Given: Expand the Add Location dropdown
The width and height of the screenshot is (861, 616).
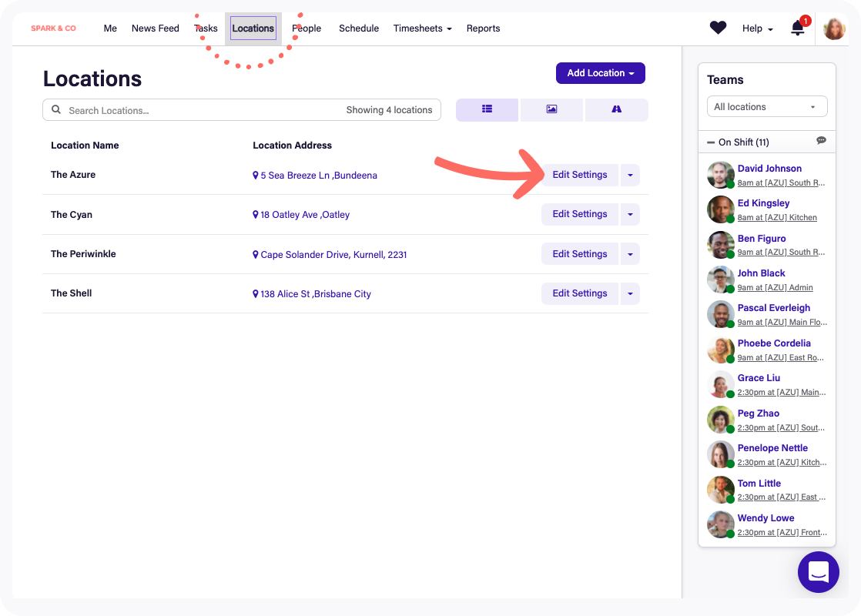Looking at the screenshot, I should click(x=600, y=73).
